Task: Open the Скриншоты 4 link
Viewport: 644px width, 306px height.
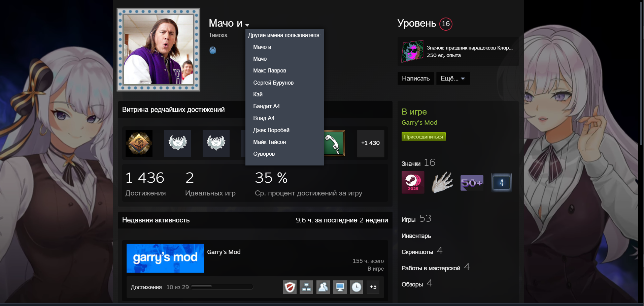Action: [x=422, y=251]
